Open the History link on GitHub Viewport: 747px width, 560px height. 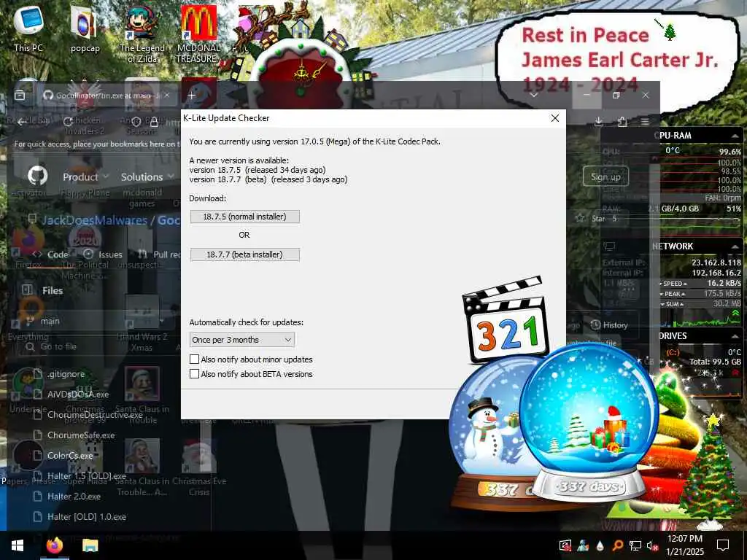point(609,325)
